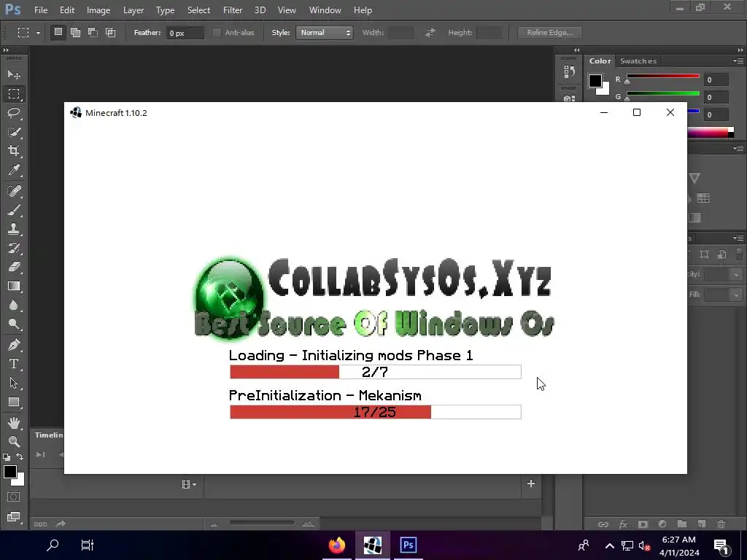Click the Color panel foreground swatch
The height and width of the screenshot is (560, 747).
pyautogui.click(x=595, y=81)
